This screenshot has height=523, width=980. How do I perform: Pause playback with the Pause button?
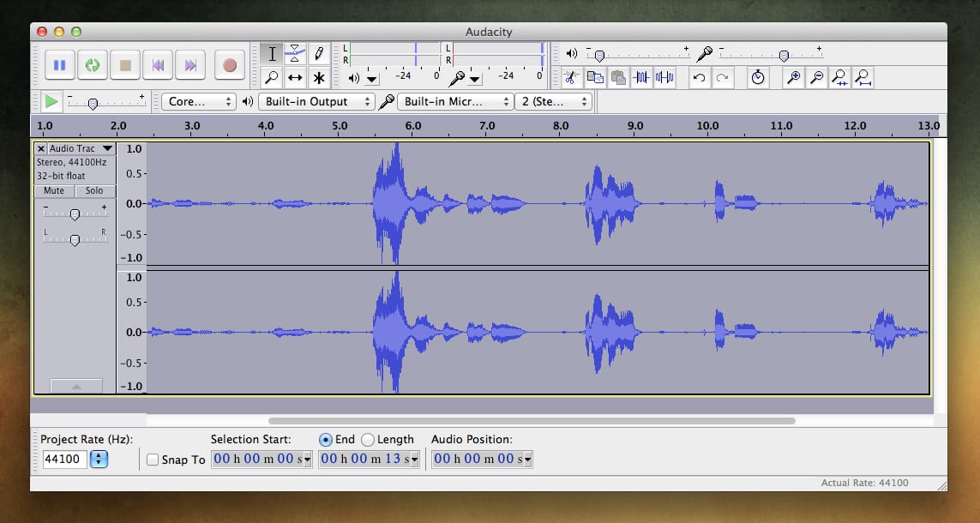pyautogui.click(x=60, y=65)
